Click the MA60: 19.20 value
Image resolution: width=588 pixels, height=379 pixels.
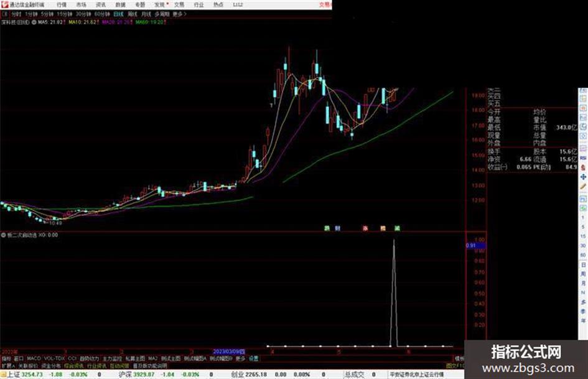[149, 22]
